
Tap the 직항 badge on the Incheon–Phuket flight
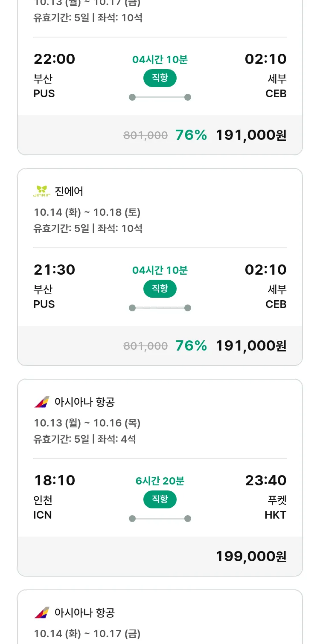pos(160,499)
